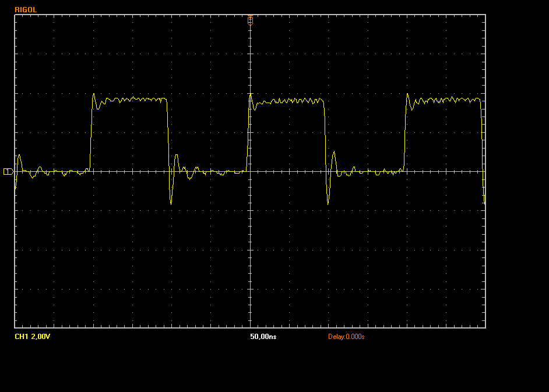Image resolution: width=549 pixels, height=392 pixels.
Task: Click the undershoot dip after the second pulse
Action: click(x=328, y=204)
